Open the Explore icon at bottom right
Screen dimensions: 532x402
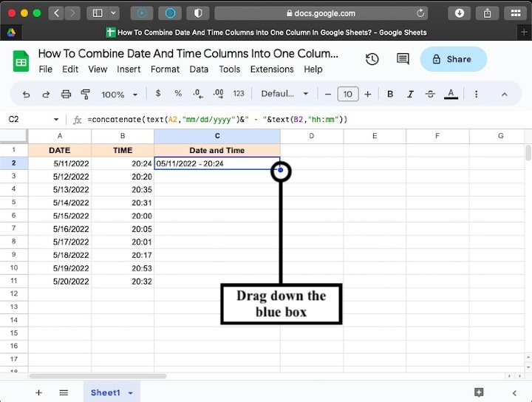[479, 392]
